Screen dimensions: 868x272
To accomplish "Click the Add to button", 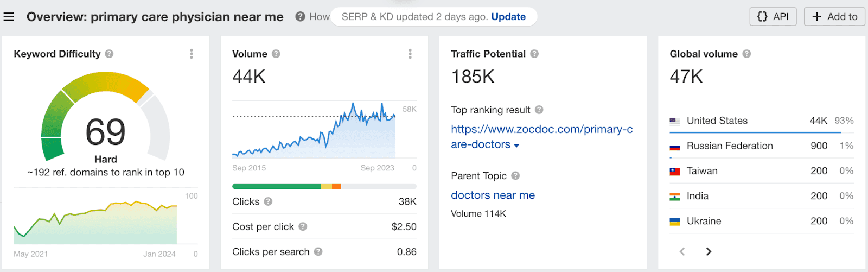I will [x=834, y=17].
